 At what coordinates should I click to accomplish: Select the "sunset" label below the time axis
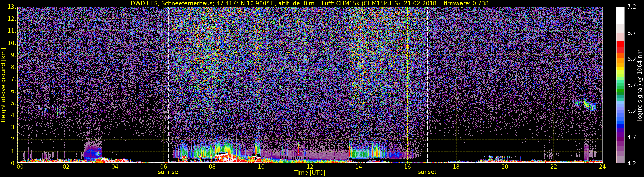point(427,172)
